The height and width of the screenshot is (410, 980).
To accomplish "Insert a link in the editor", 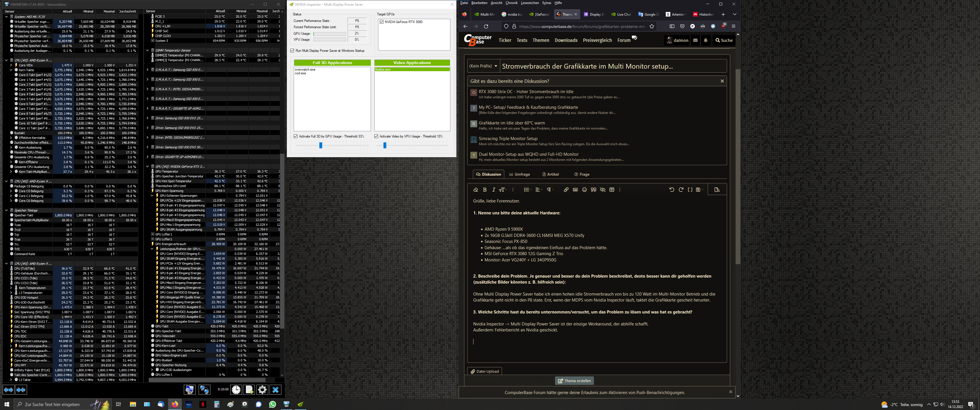I will (566, 190).
